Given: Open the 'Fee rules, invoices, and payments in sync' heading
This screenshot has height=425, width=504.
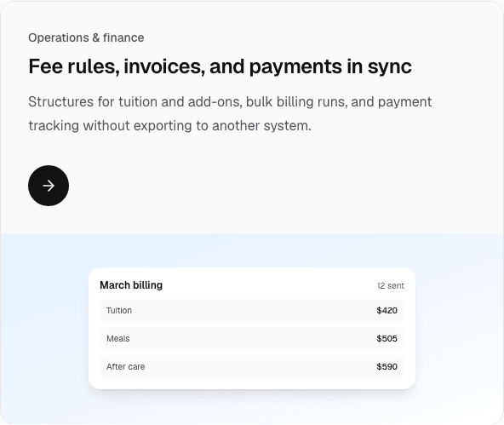Looking at the screenshot, I should point(220,66).
